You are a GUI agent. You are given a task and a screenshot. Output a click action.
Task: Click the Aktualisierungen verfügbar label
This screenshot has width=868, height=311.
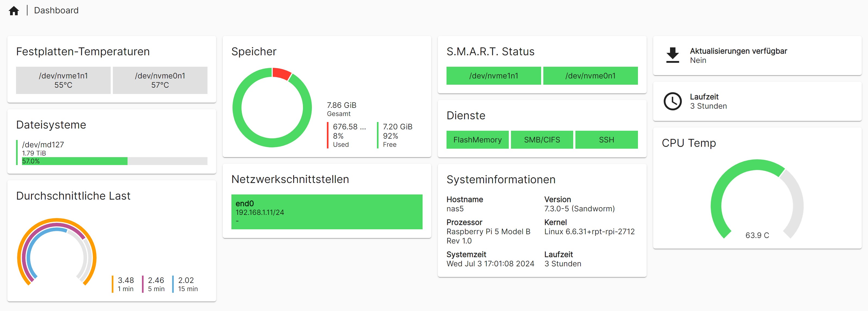[x=738, y=51]
